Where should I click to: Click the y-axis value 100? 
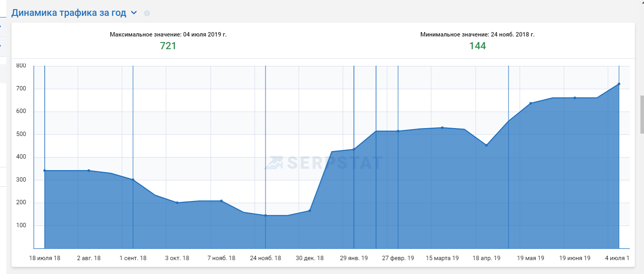(21, 225)
